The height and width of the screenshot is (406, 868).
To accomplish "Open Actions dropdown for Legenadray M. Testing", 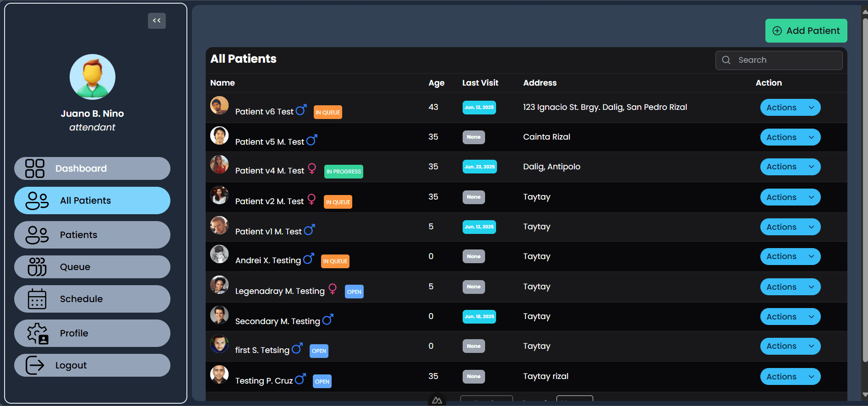I will pyautogui.click(x=790, y=287).
